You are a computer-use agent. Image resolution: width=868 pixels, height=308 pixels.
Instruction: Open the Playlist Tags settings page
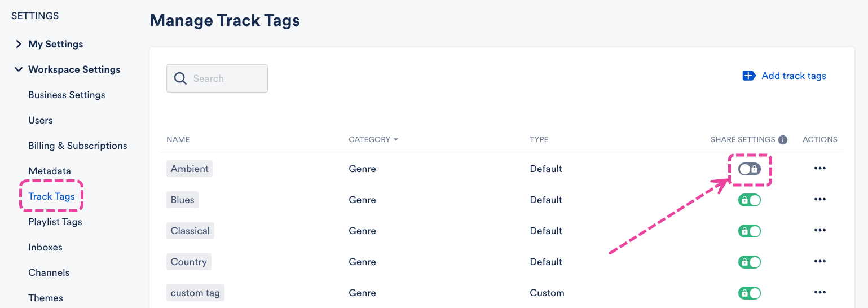pyautogui.click(x=55, y=222)
